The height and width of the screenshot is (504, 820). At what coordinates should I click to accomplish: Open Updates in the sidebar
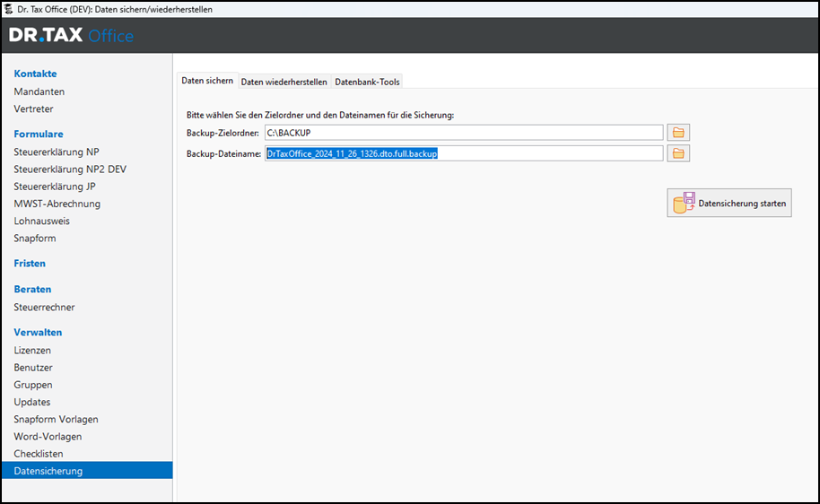(x=32, y=402)
